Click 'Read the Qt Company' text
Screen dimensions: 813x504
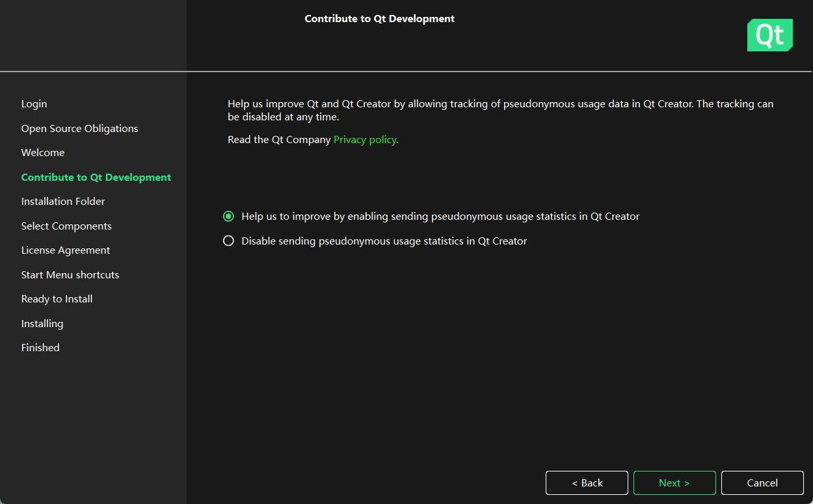click(x=279, y=140)
